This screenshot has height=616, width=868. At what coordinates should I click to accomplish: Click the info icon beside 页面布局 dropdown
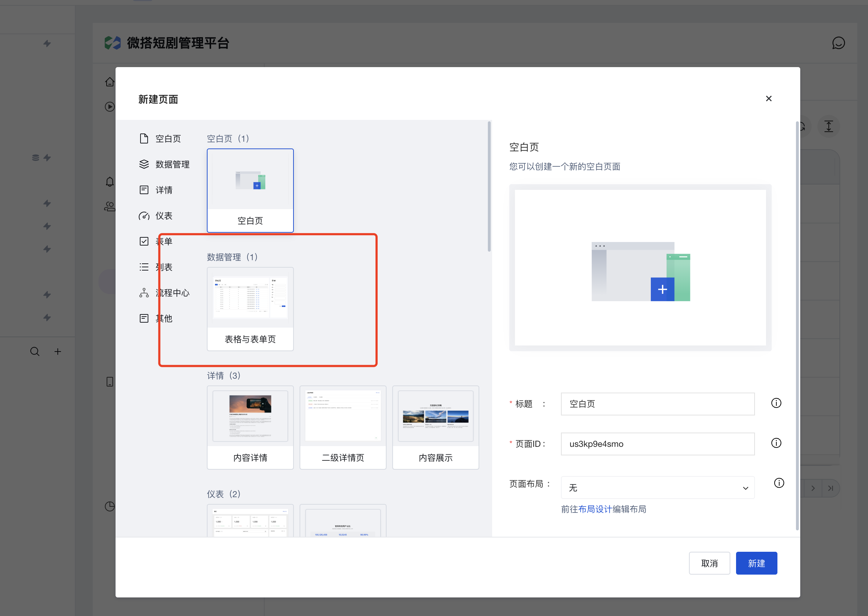[x=778, y=483]
